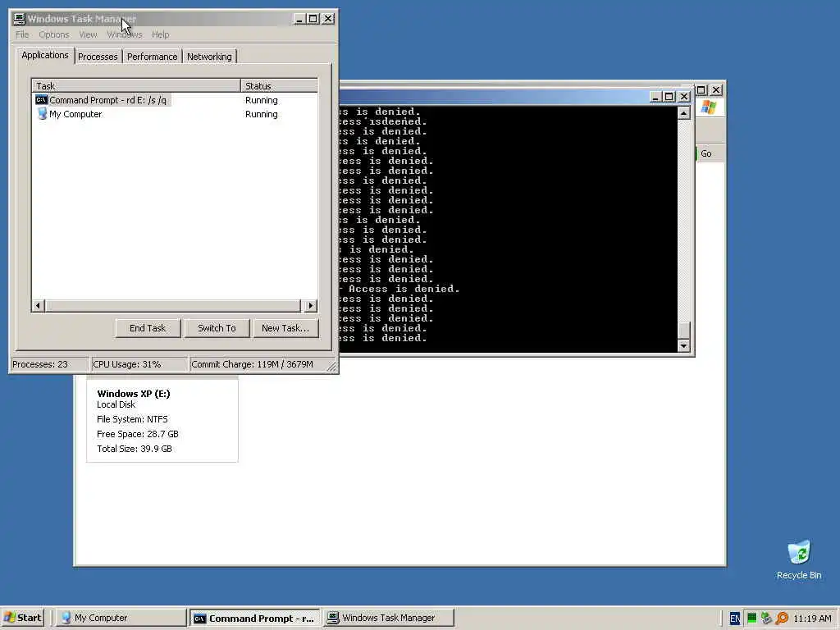Switch to the Networking tab
This screenshot has height=630, width=840.
[209, 57]
